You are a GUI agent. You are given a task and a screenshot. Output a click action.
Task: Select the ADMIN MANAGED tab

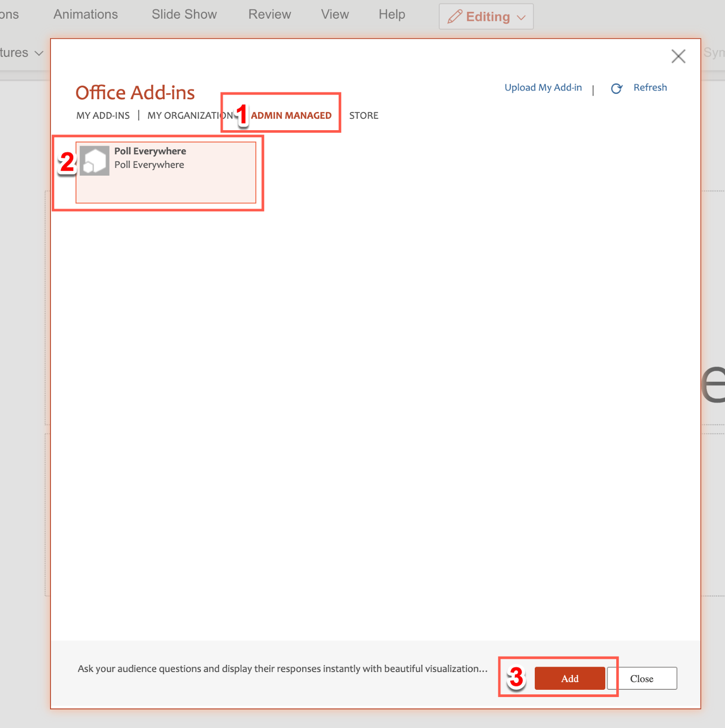291,116
